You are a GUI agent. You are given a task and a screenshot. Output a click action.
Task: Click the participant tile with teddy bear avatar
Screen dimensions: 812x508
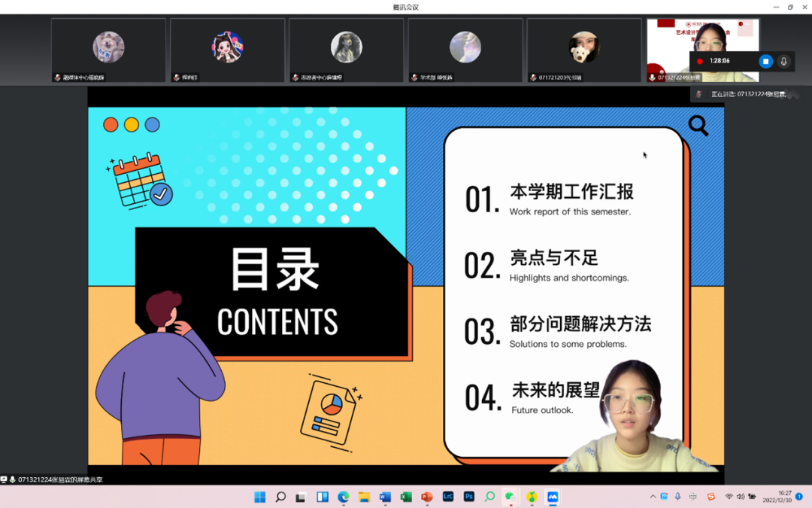(x=584, y=49)
